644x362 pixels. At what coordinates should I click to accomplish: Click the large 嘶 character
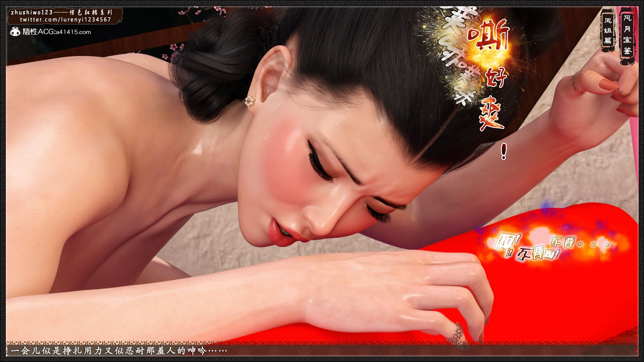click(x=488, y=34)
